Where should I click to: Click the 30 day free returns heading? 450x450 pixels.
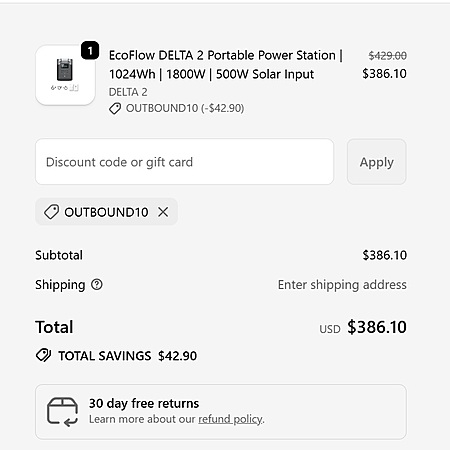point(144,403)
